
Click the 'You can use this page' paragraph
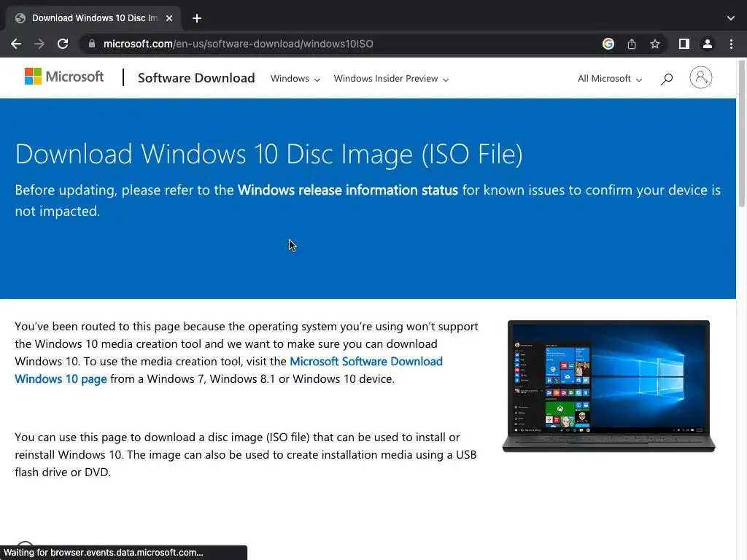pyautogui.click(x=246, y=455)
